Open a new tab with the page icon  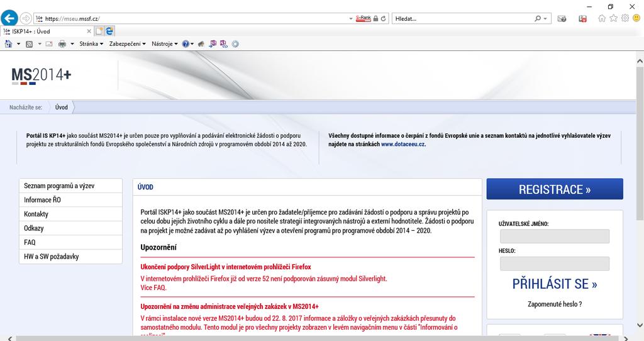click(99, 31)
